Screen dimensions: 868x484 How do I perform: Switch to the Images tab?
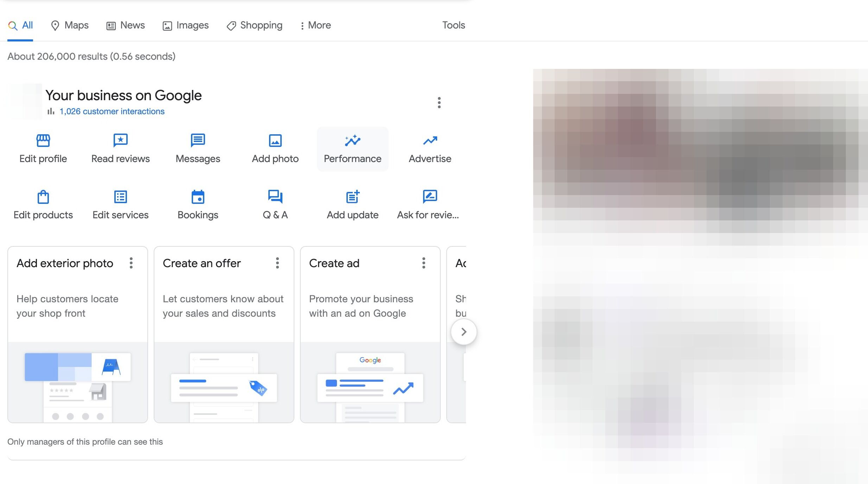point(185,25)
